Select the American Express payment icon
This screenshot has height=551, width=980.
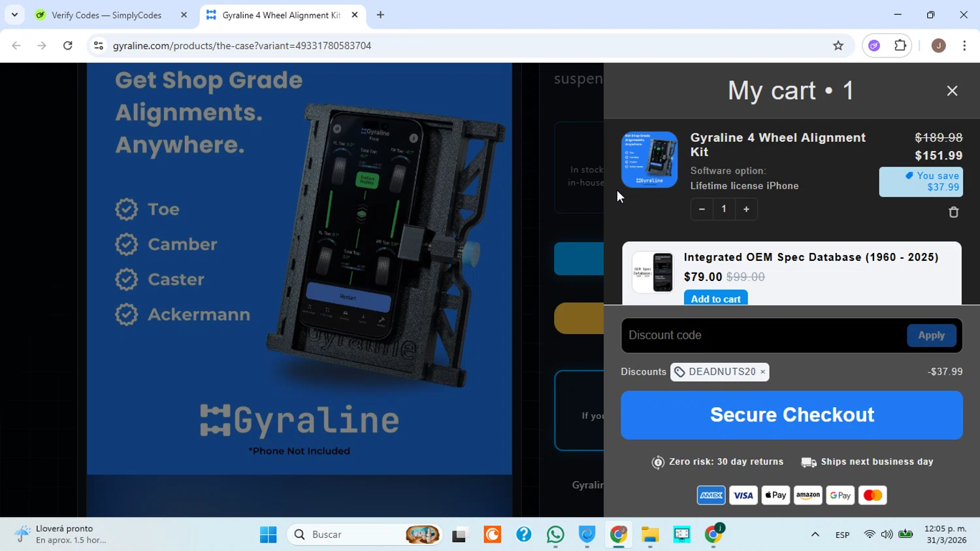[711, 495]
